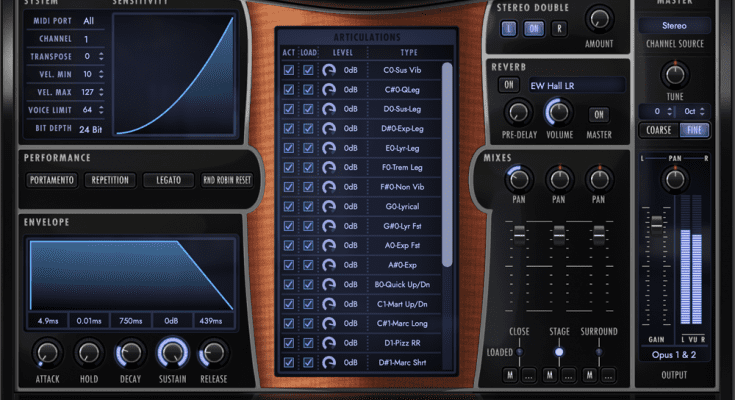This screenshot has height=400, width=735.
Task: Uncheck ACT checkbox for C0-Sus Vib articulation
Action: (x=289, y=71)
